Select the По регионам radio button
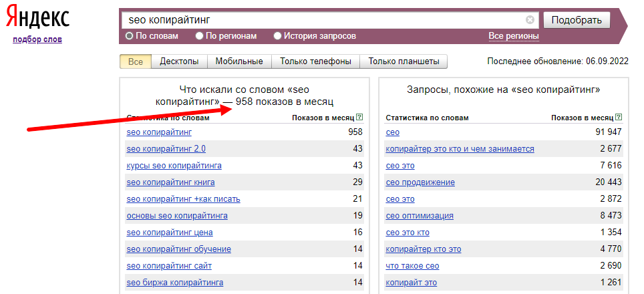644x294 pixels. pyautogui.click(x=200, y=36)
